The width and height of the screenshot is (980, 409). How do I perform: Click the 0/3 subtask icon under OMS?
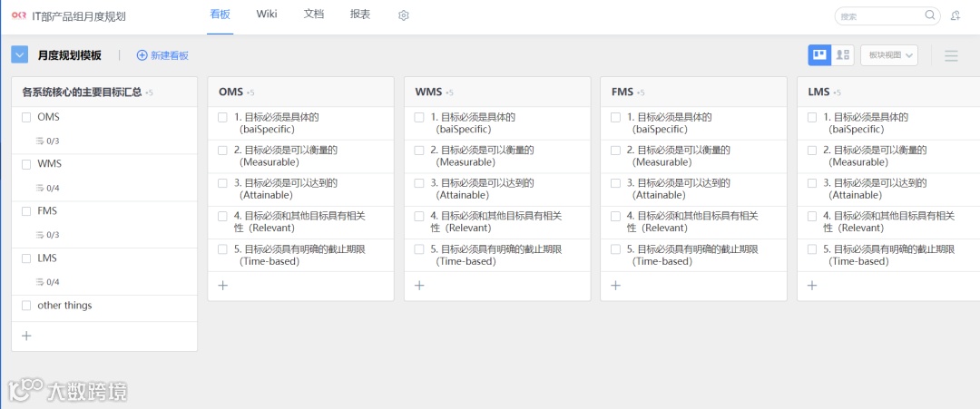39,141
